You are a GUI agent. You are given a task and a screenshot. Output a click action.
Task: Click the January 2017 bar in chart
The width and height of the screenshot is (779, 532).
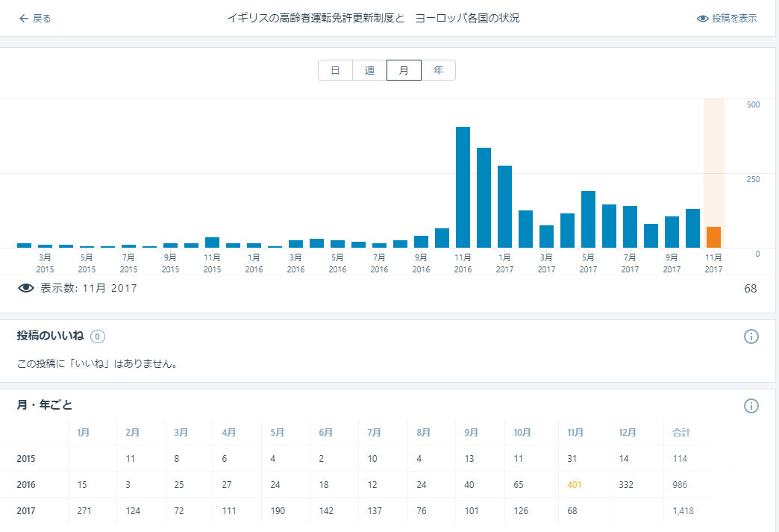[x=504, y=207]
